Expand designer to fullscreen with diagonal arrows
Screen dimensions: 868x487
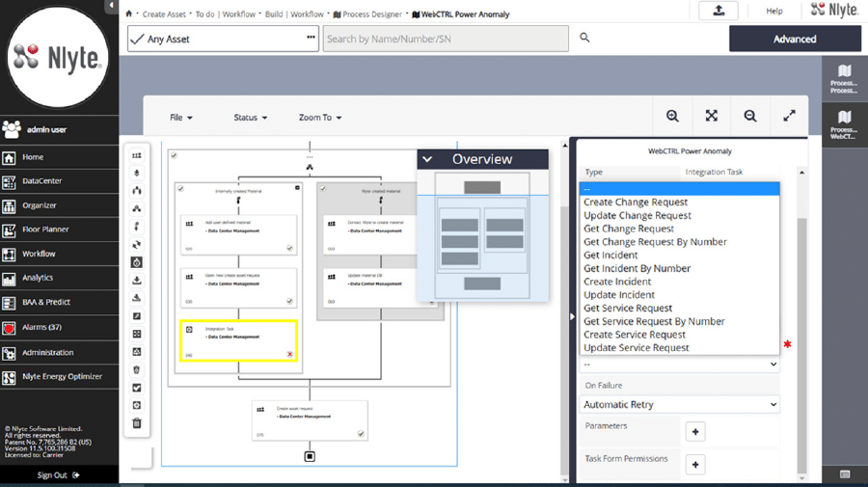[x=789, y=116]
